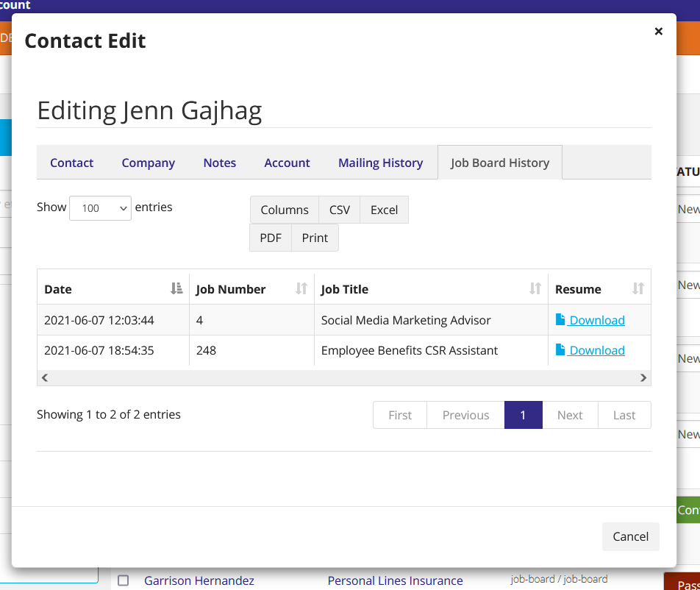Sort by Job Title sort arrows
700x590 pixels.
point(535,288)
